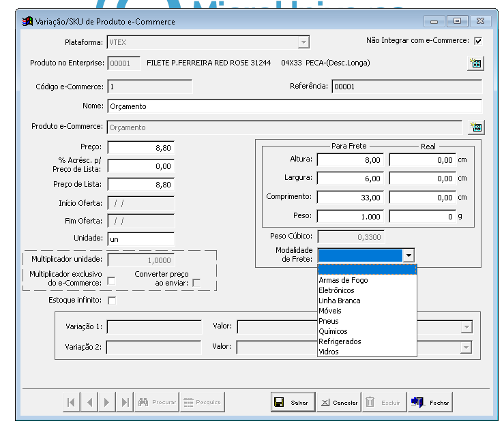Click the lookup icon beside Produto e-Commerce

coord(476,127)
